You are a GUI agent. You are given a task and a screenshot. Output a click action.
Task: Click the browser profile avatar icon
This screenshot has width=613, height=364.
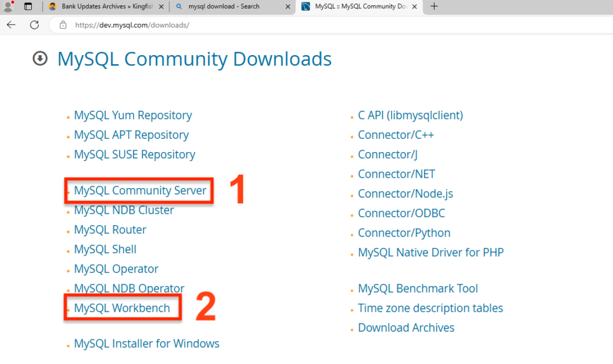(x=8, y=6)
